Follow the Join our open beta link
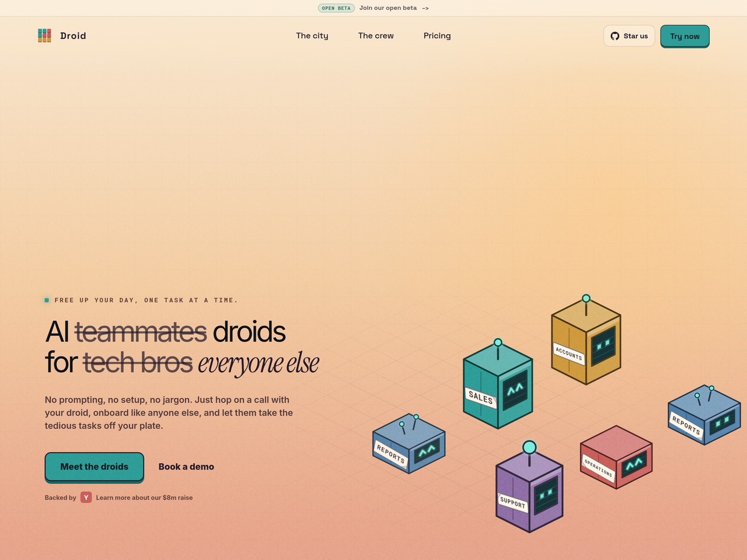 [388, 8]
